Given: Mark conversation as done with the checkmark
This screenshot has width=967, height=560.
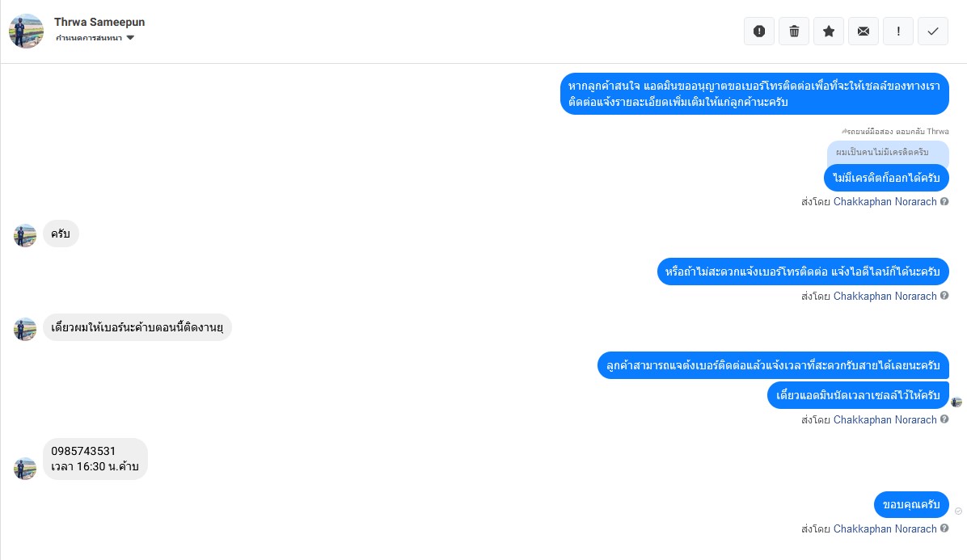Looking at the screenshot, I should 933,32.
